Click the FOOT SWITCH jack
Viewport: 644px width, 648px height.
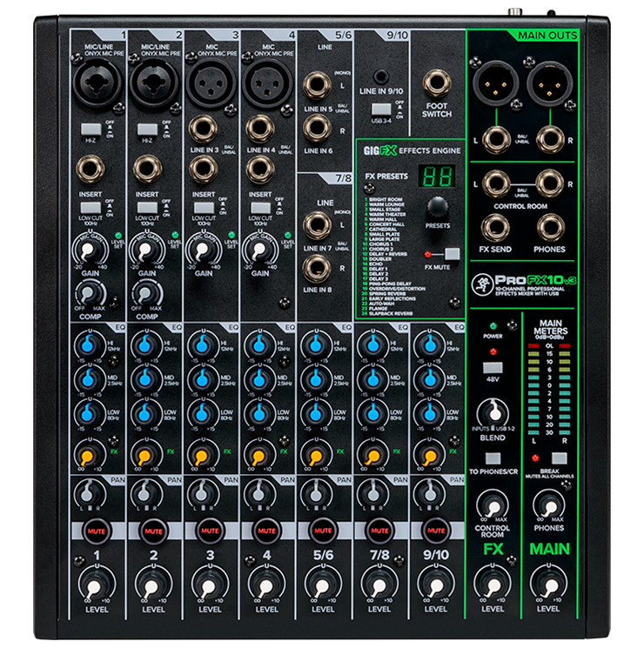click(x=437, y=84)
